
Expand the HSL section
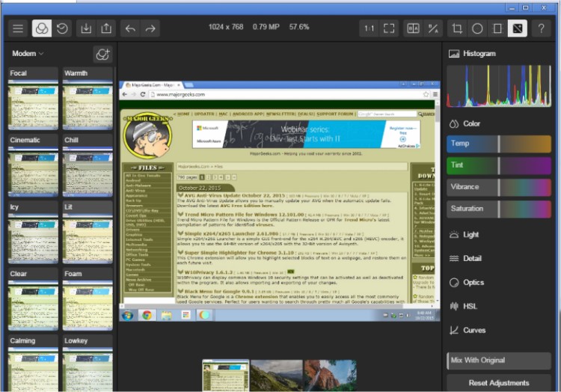(463, 307)
